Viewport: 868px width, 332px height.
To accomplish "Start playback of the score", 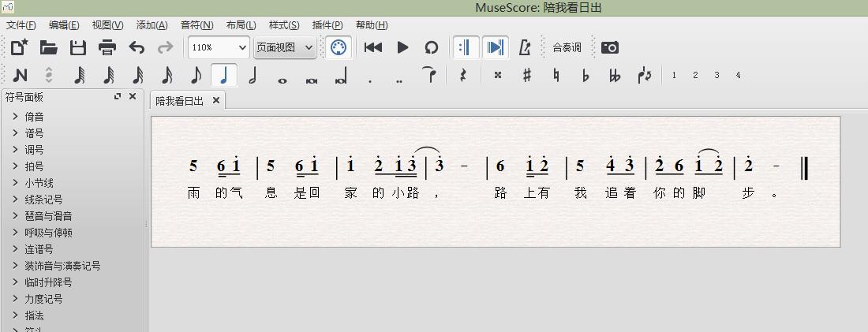I will (x=402, y=47).
